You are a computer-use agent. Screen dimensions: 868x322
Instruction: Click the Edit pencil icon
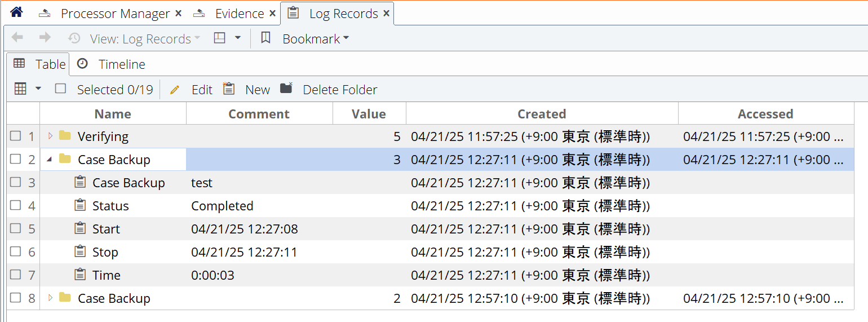pyautogui.click(x=174, y=90)
